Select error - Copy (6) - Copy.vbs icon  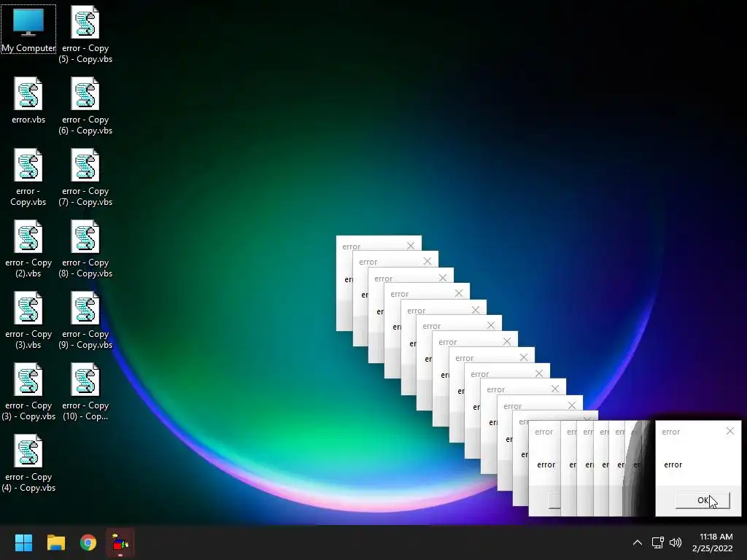click(x=85, y=106)
